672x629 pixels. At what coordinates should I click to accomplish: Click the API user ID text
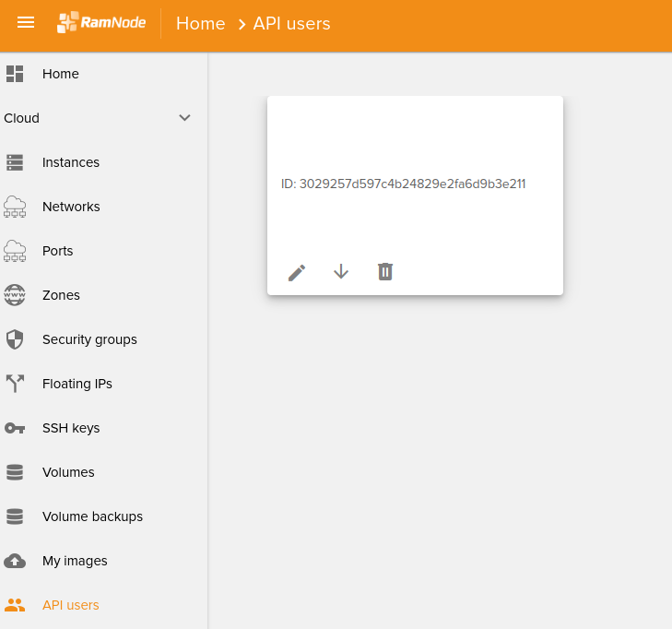point(403,184)
